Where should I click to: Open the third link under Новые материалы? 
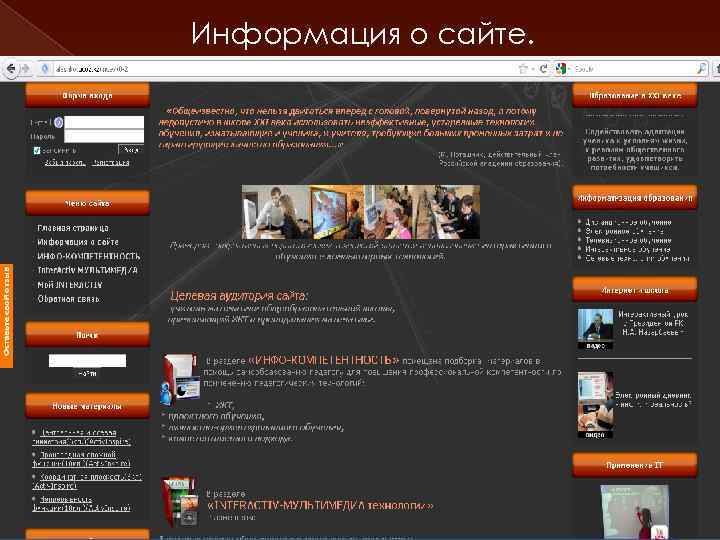[87, 481]
